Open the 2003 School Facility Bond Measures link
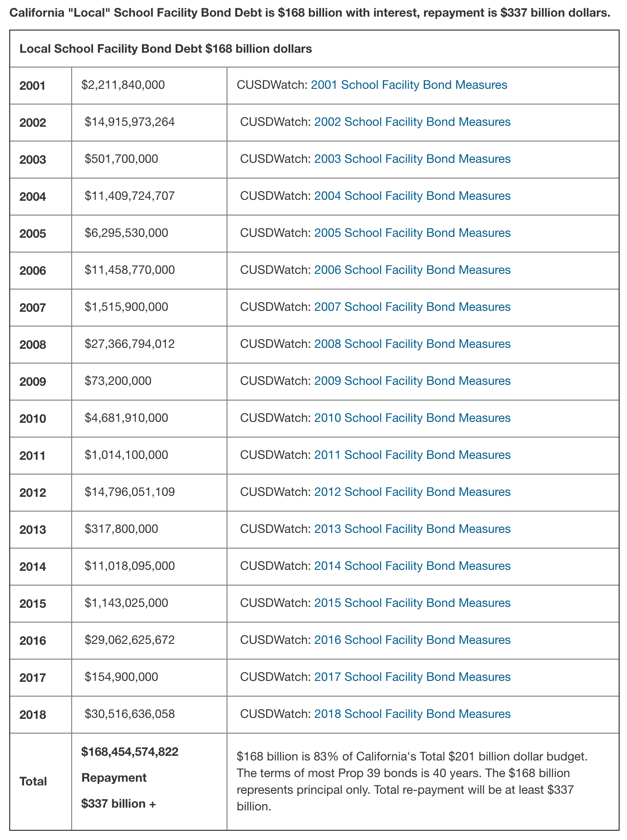The width and height of the screenshot is (627, 840). point(412,159)
